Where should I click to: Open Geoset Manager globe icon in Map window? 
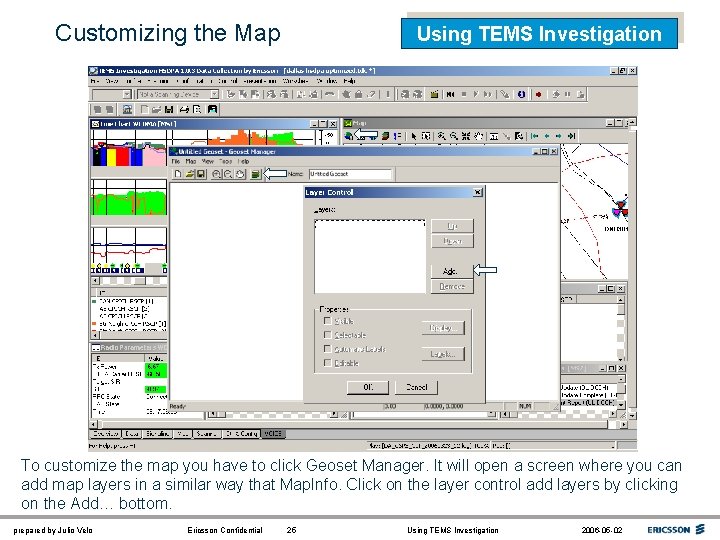pos(349,135)
